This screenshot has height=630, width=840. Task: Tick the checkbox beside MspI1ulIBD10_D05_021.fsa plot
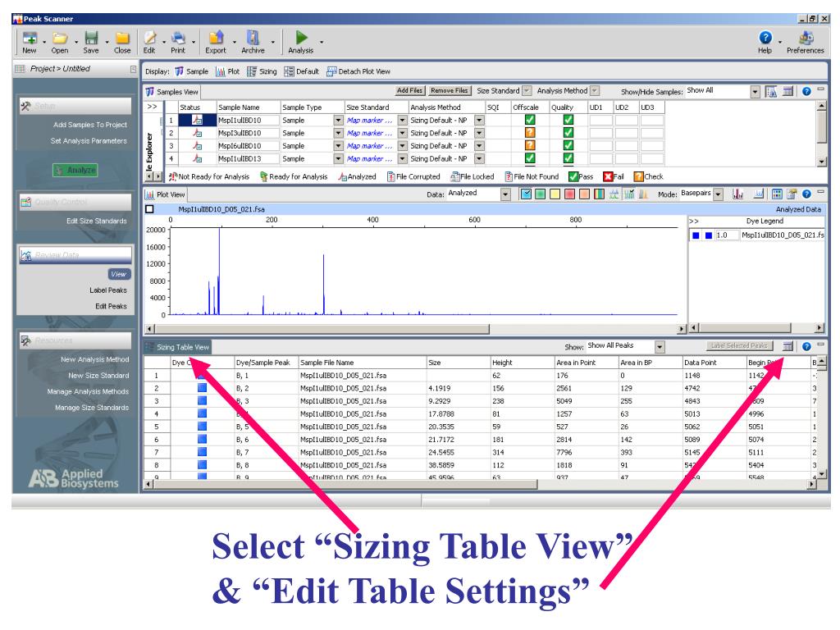[x=150, y=209]
